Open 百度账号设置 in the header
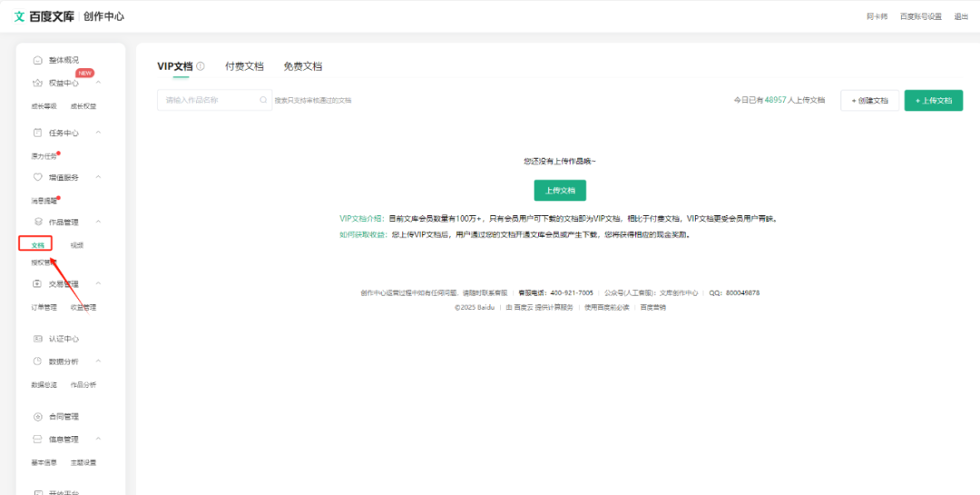The height and width of the screenshot is (495, 980). click(x=921, y=17)
